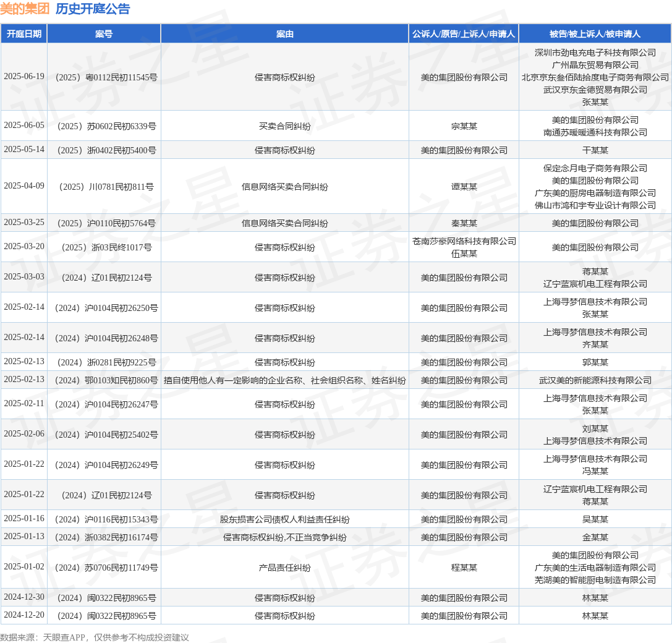The image size is (672, 643).
Task: Click defendant 保定念月电子商务有限公司
Action: point(595,168)
